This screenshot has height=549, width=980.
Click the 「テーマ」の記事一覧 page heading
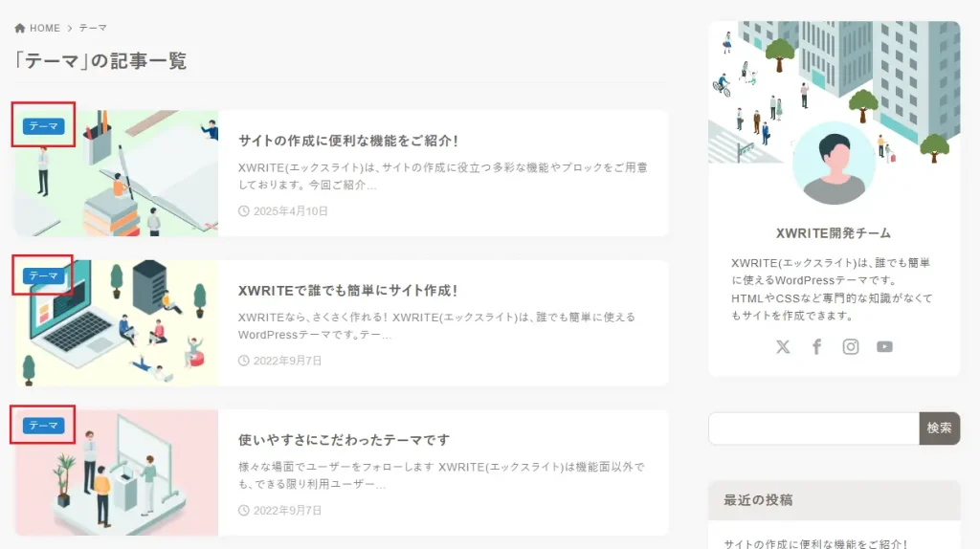100,60
